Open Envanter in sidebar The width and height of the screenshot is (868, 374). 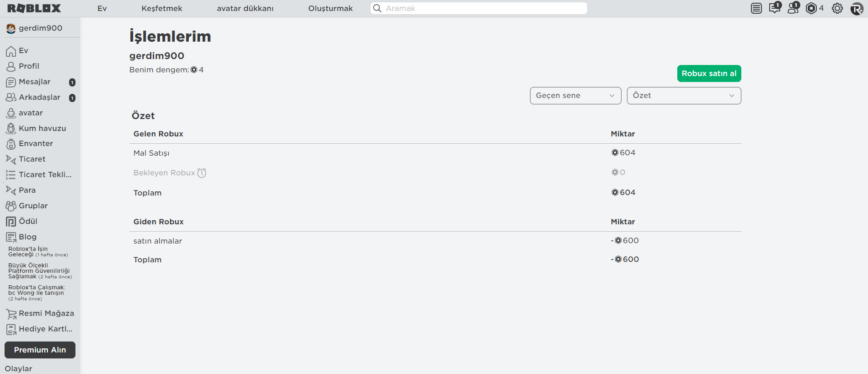point(29,144)
